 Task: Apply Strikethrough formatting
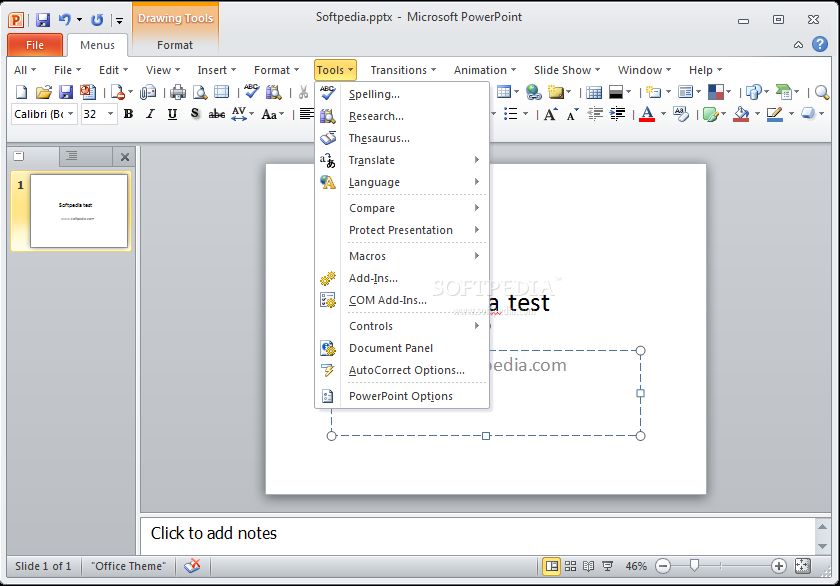(216, 114)
